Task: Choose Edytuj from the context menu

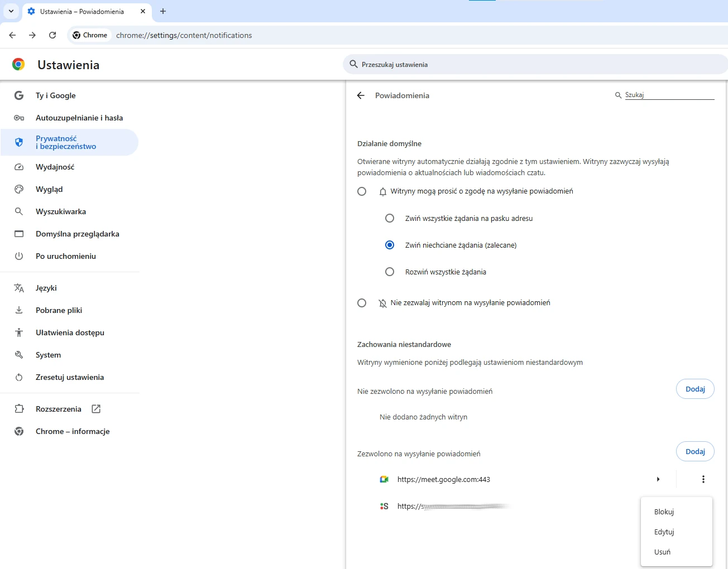Action: [x=664, y=532]
